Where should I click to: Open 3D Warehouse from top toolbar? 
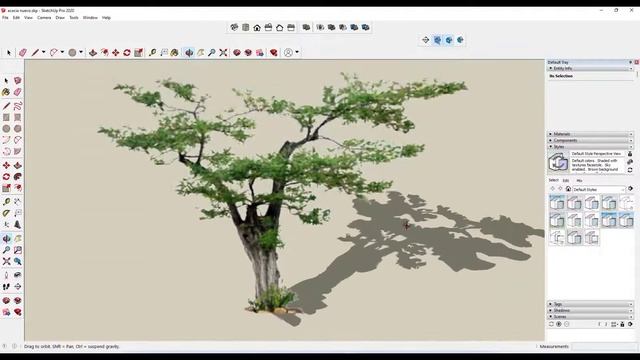237,53
